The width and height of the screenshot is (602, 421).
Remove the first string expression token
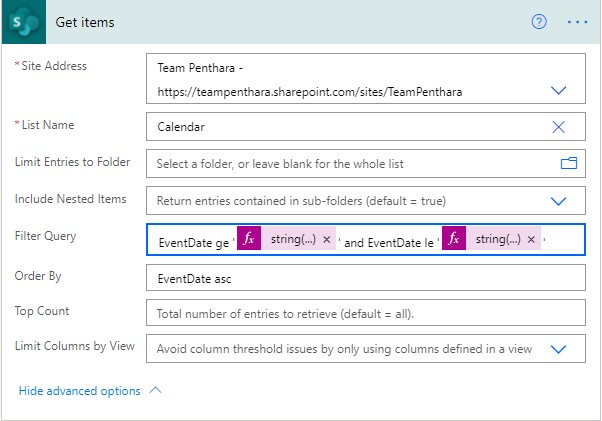coord(326,240)
